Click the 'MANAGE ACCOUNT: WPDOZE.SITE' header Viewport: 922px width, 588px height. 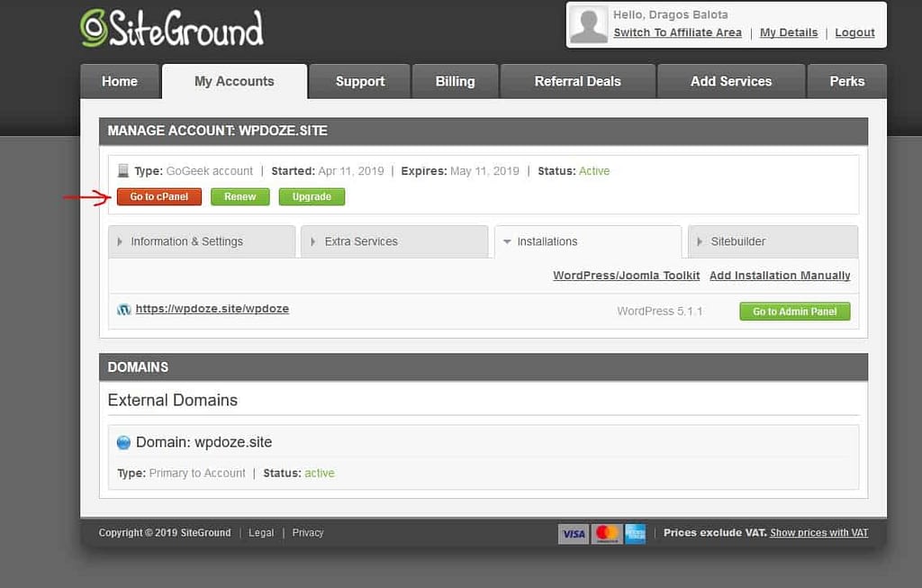[x=218, y=131]
